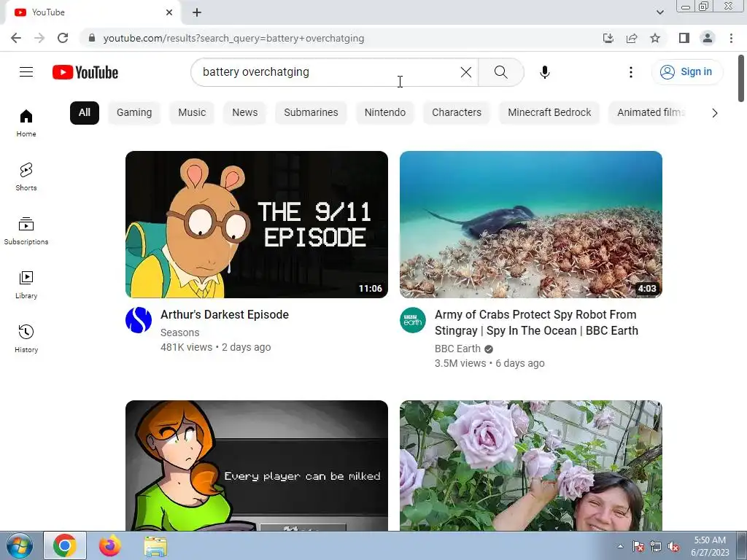Open YouTube settings three-dot menu
747x560 pixels.
pos(631,72)
